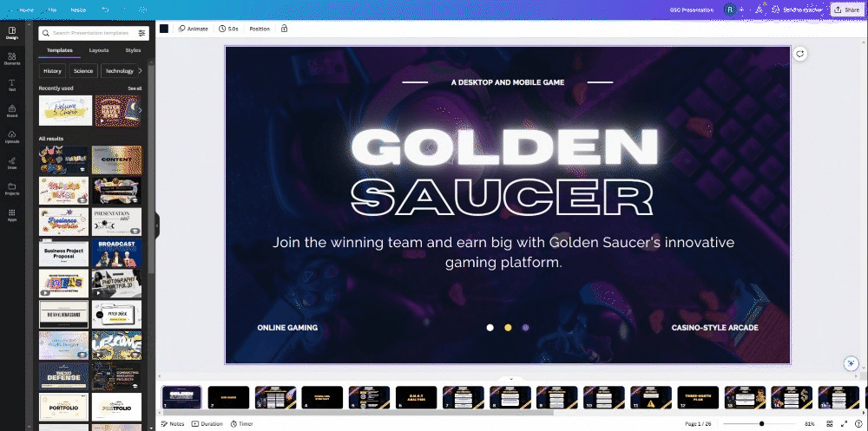
Task: Click the See all link
Action: click(135, 88)
